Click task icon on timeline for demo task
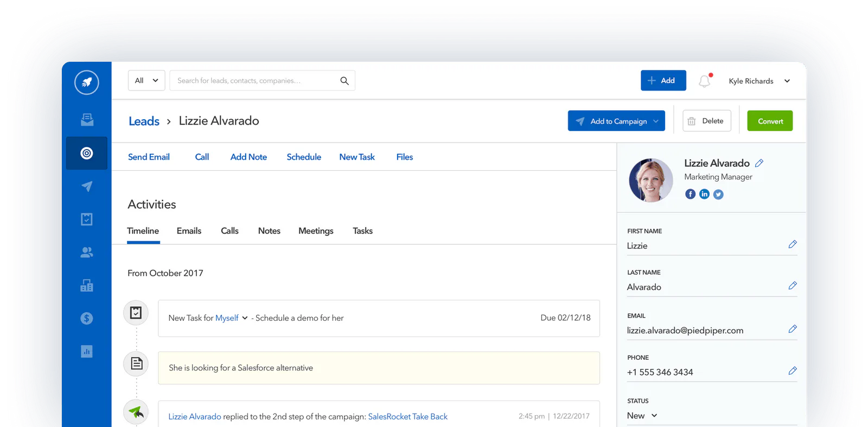 click(136, 313)
